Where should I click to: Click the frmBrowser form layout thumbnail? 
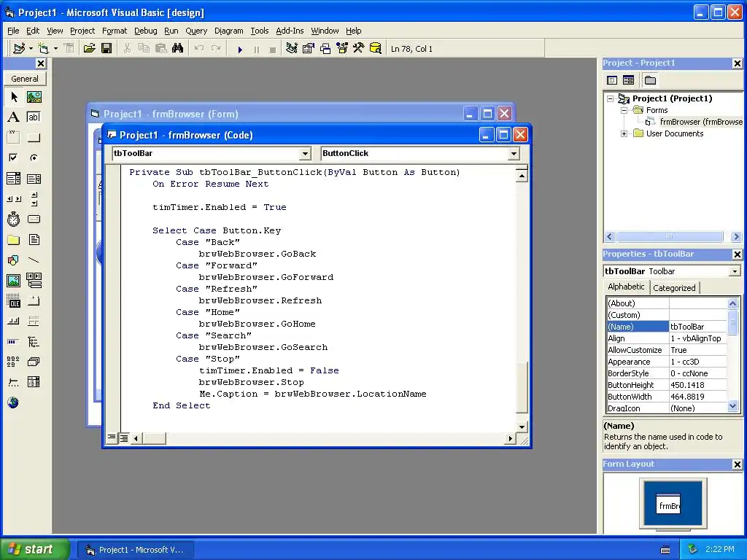point(668,505)
